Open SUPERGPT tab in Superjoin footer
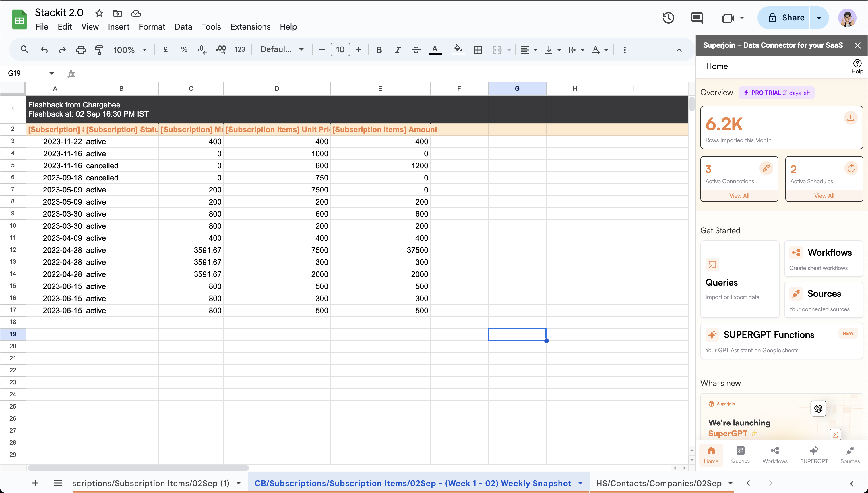 click(813, 455)
